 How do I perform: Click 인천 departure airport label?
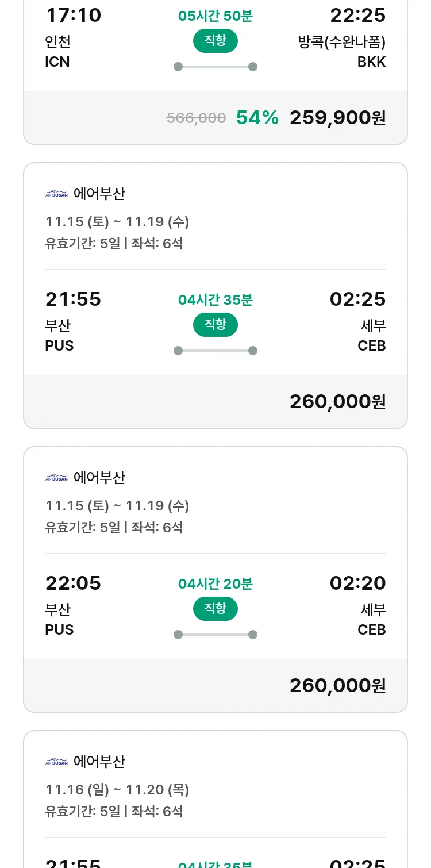57,42
